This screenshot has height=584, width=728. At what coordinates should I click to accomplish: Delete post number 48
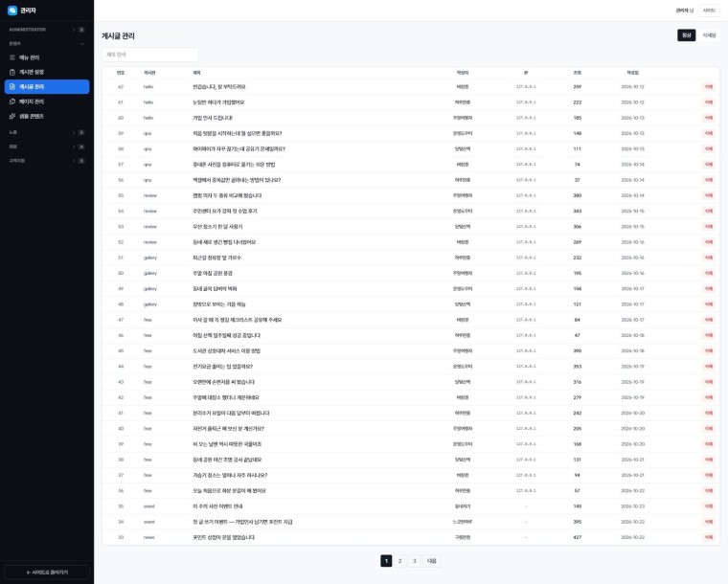pos(709,304)
